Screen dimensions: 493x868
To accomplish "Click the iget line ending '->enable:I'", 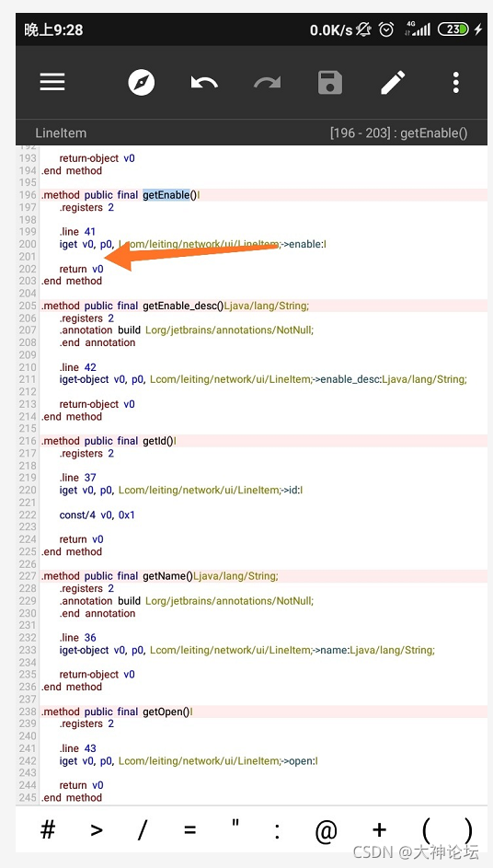I will click(192, 244).
